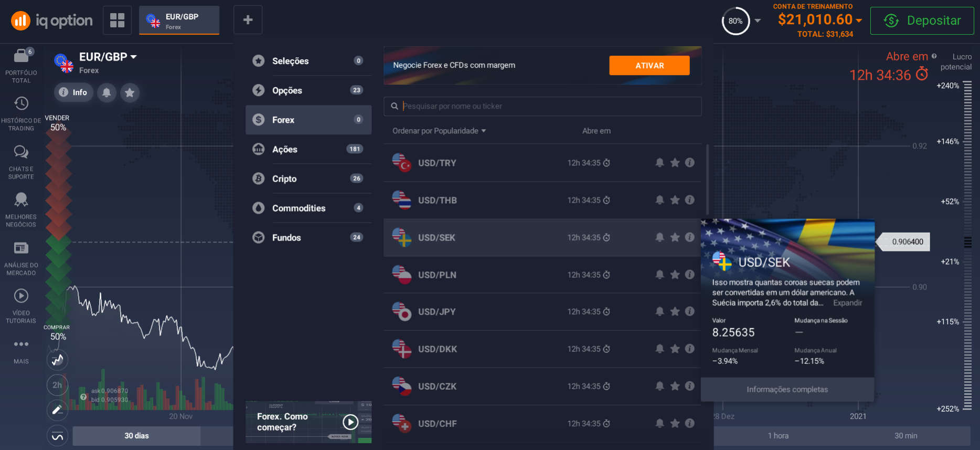
Task: Toggle star for USD/CZK row
Action: [x=675, y=386]
